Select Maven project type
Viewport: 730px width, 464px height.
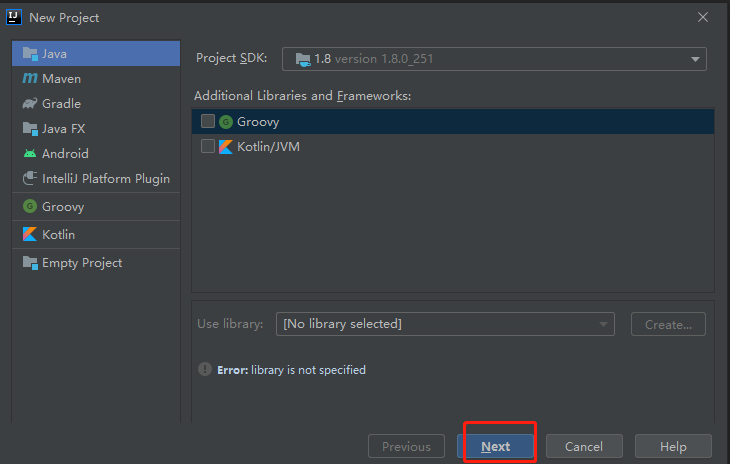tap(96, 78)
